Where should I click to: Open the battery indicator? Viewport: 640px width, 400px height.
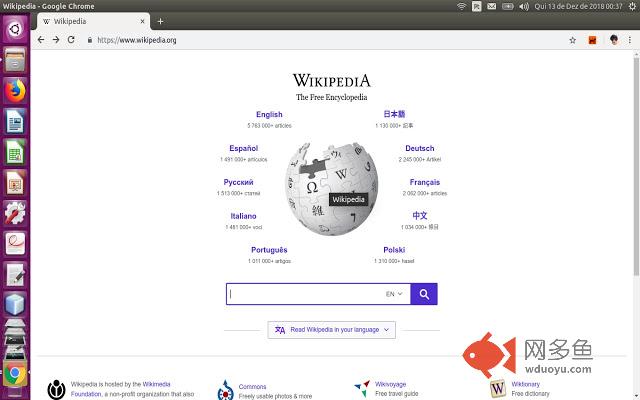coord(507,6)
